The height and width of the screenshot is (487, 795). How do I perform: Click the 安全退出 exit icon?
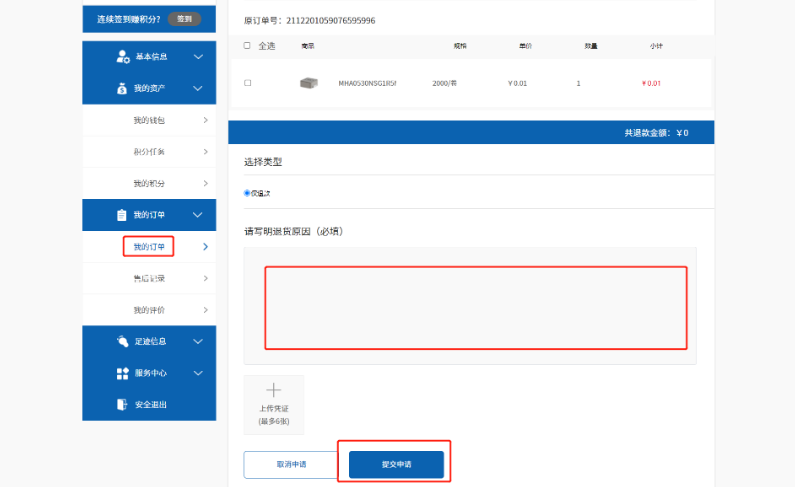click(122, 404)
